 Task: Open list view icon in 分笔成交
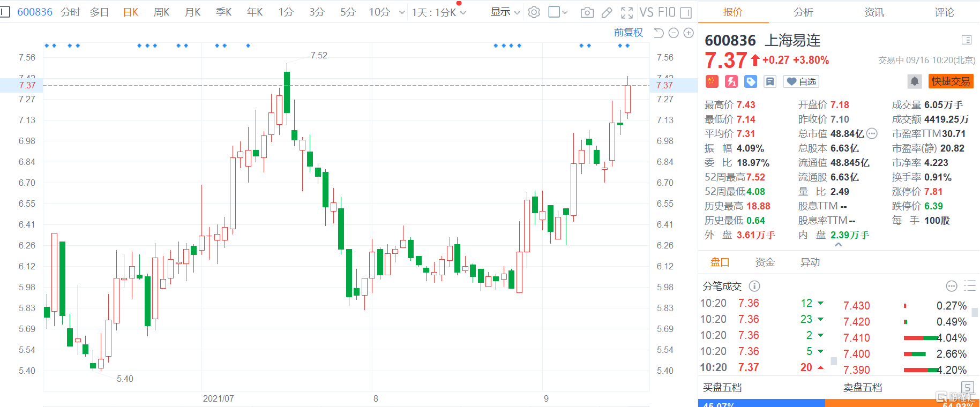(x=970, y=286)
